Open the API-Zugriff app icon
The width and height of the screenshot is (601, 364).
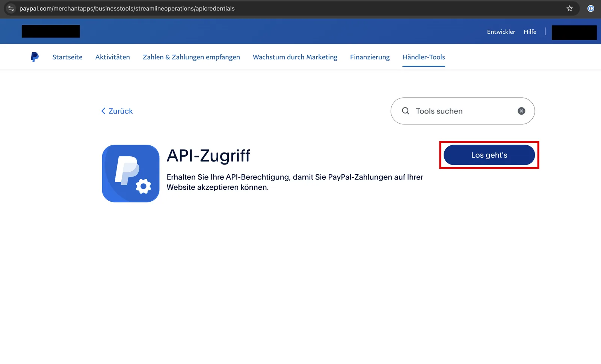pos(131,174)
